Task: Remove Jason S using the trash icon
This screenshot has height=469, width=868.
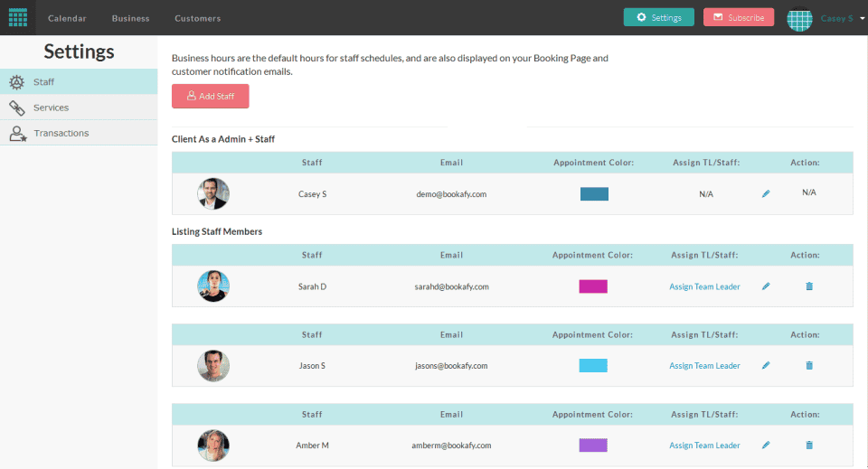Action: coord(808,366)
